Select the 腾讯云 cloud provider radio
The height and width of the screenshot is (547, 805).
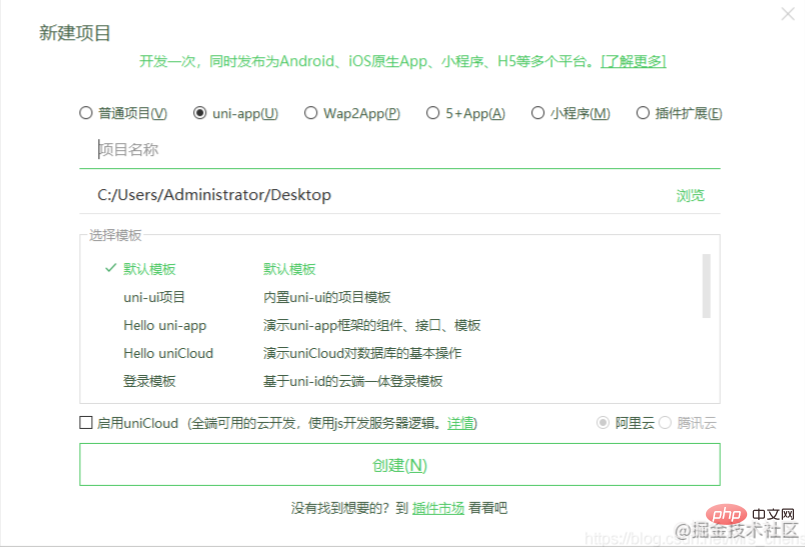click(665, 423)
